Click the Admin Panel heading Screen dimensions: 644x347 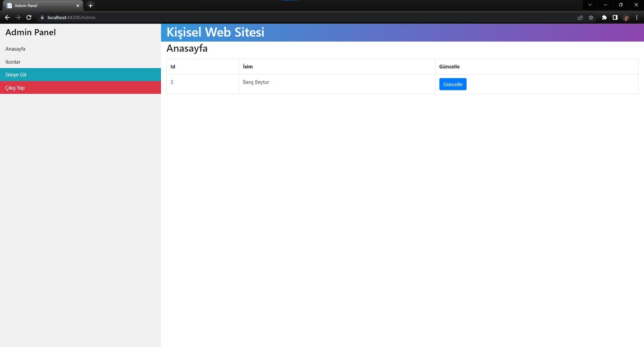point(31,32)
